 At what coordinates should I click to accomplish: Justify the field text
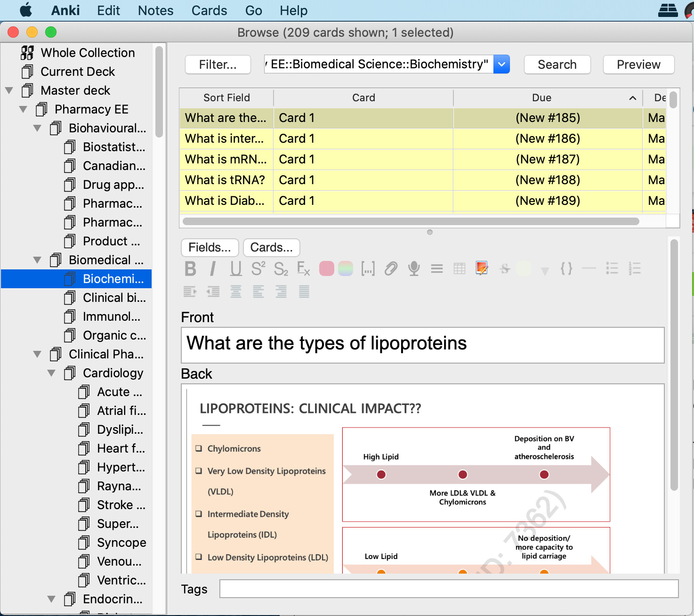click(x=304, y=292)
